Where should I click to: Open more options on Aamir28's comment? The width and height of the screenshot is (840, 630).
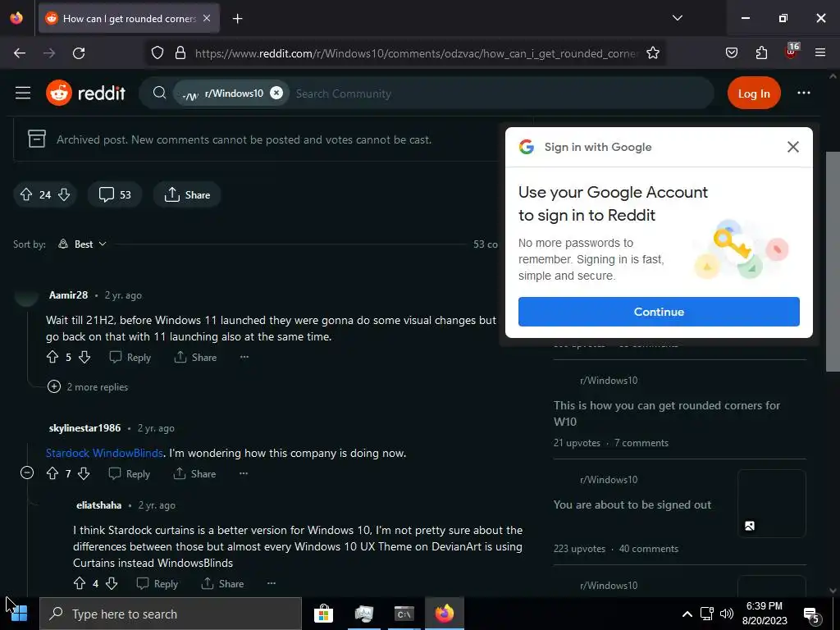(x=244, y=357)
